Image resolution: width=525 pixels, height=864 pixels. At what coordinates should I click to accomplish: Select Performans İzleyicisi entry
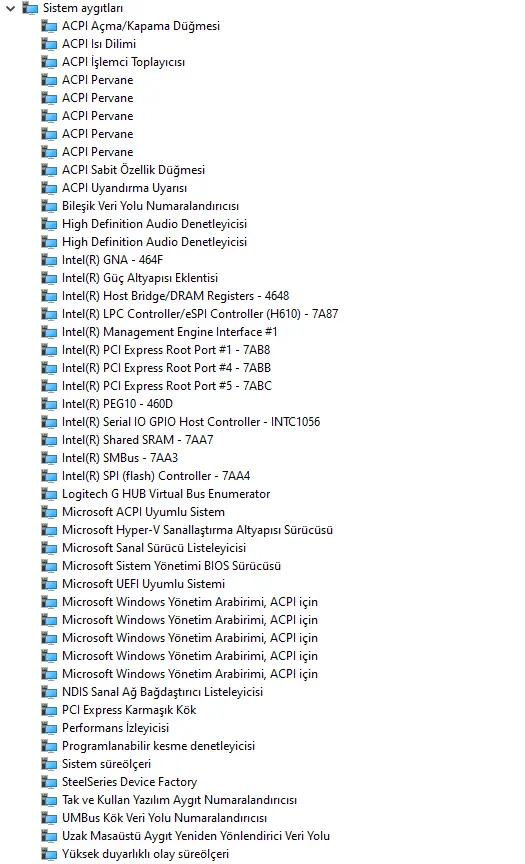pos(116,728)
